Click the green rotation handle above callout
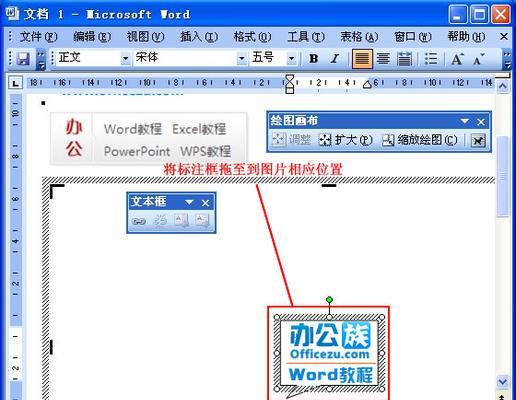516x400 pixels. point(329,300)
